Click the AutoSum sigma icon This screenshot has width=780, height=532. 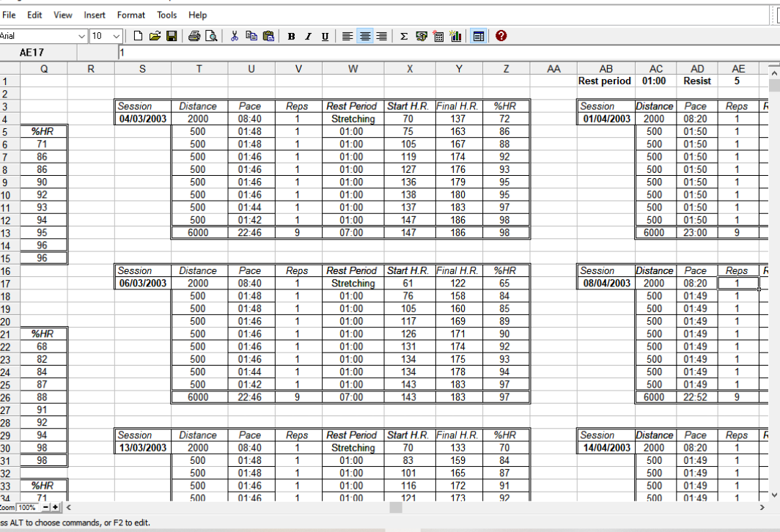[x=404, y=36]
